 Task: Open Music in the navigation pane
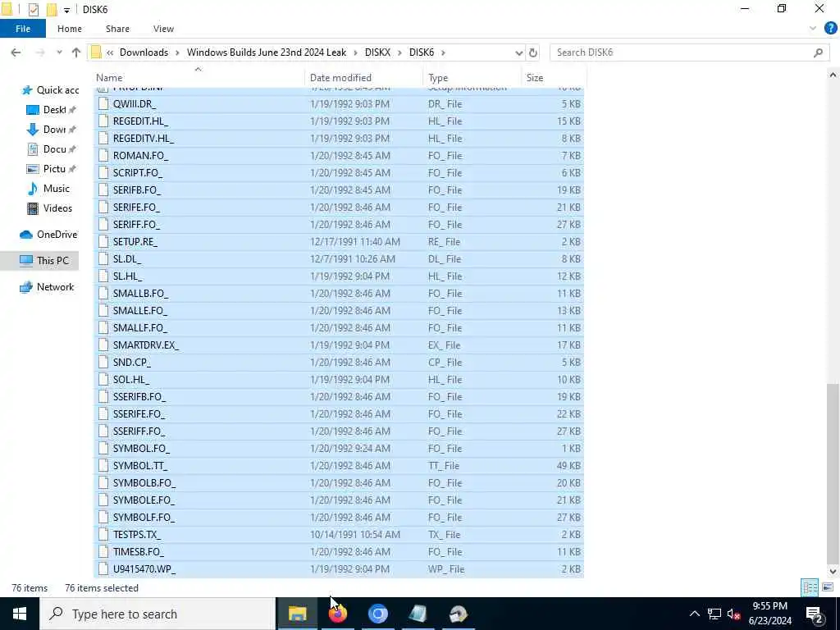pyautogui.click(x=48, y=189)
